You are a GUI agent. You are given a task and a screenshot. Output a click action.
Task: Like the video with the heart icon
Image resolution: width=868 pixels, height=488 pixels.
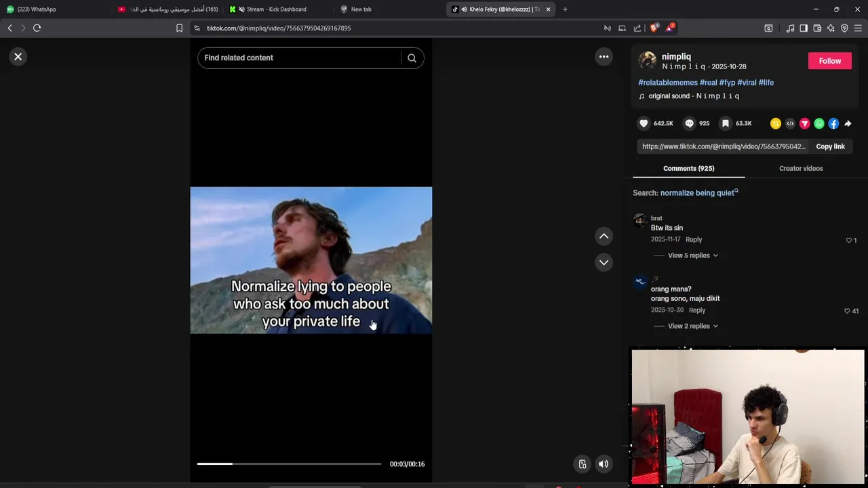(644, 123)
